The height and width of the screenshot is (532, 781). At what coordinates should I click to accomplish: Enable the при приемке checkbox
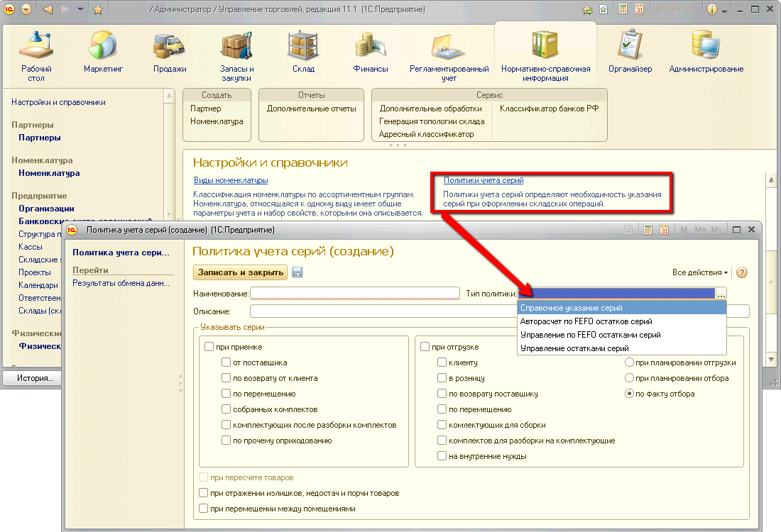[x=209, y=346]
